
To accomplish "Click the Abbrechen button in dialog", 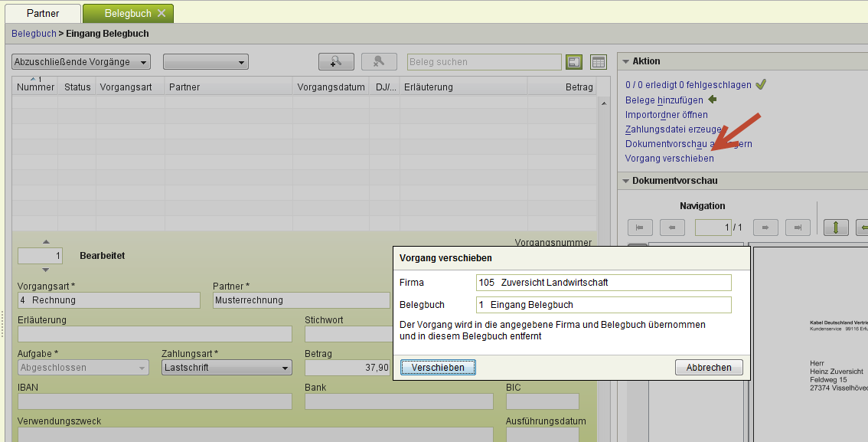I will point(709,368).
